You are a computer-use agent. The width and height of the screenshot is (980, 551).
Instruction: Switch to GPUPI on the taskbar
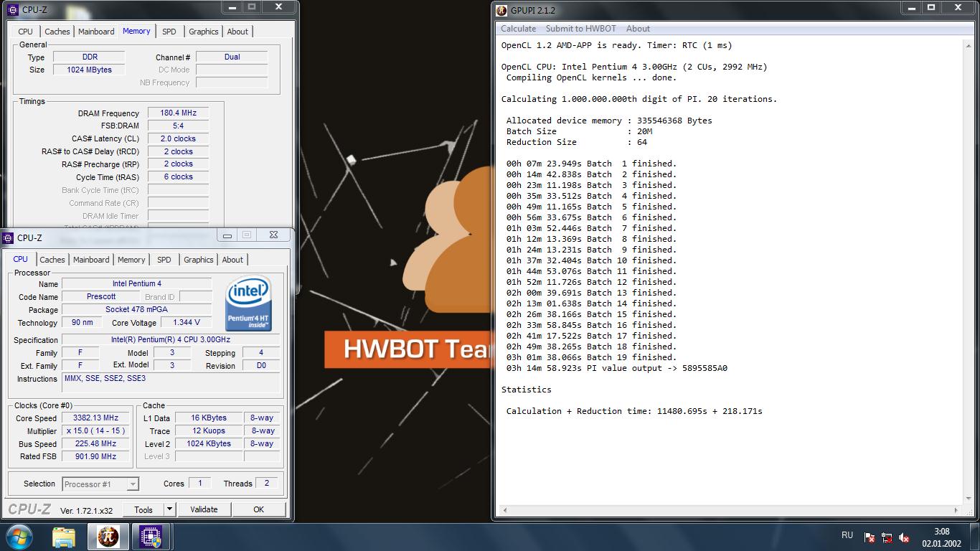point(108,537)
